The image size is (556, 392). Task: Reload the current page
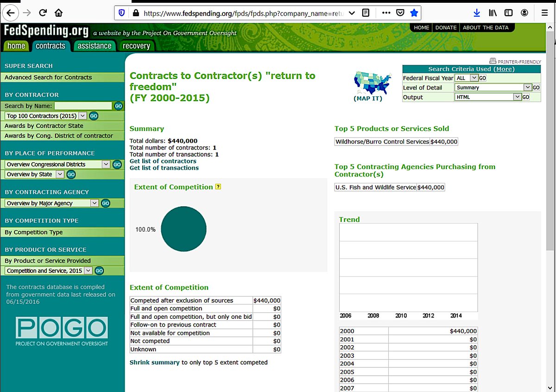[x=43, y=13]
